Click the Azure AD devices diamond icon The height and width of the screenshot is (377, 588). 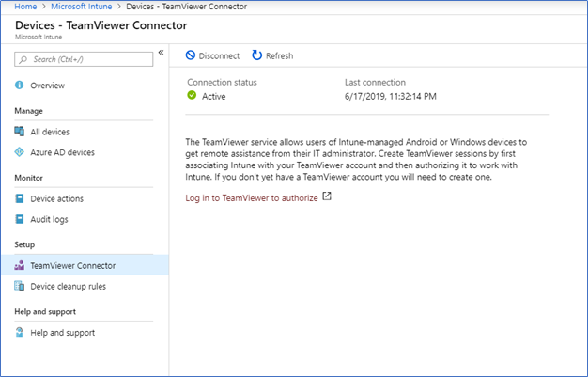pyautogui.click(x=19, y=152)
